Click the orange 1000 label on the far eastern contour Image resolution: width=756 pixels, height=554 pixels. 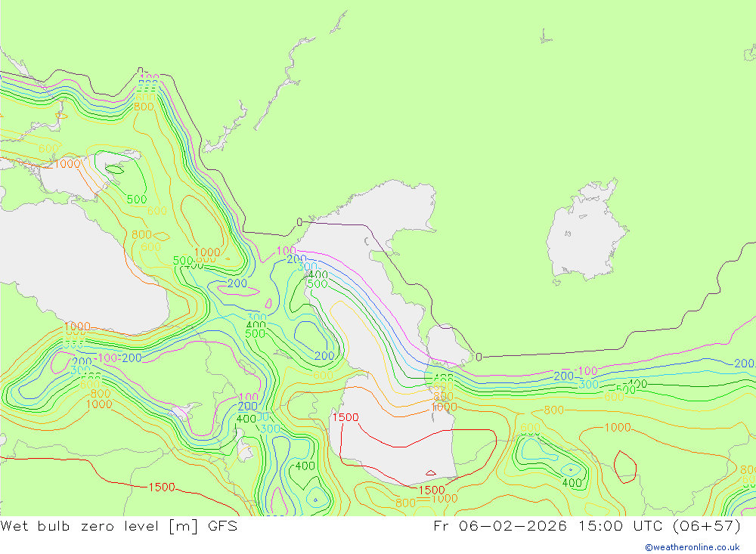coord(617,427)
